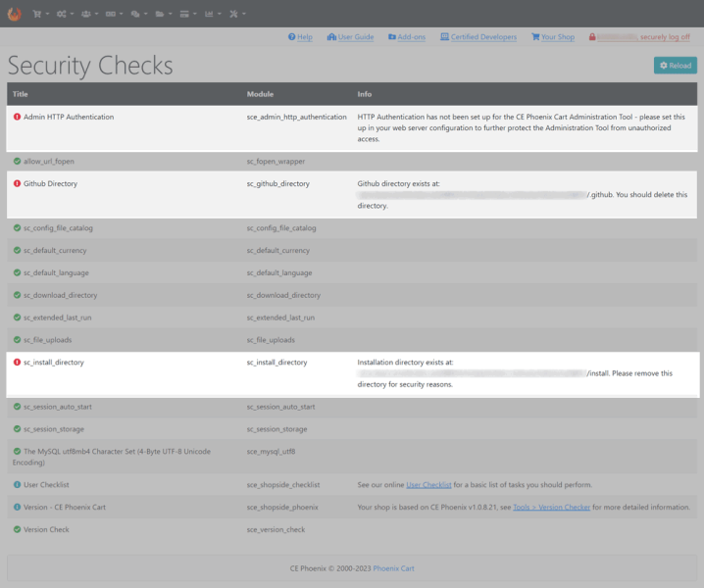Screen dimensions: 704x588
Task: Open the cogs configuration dropdown menu
Action: coord(65,14)
